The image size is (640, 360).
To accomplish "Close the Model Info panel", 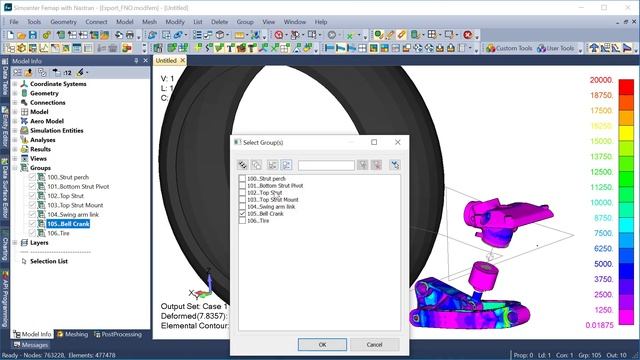I will (145, 60).
